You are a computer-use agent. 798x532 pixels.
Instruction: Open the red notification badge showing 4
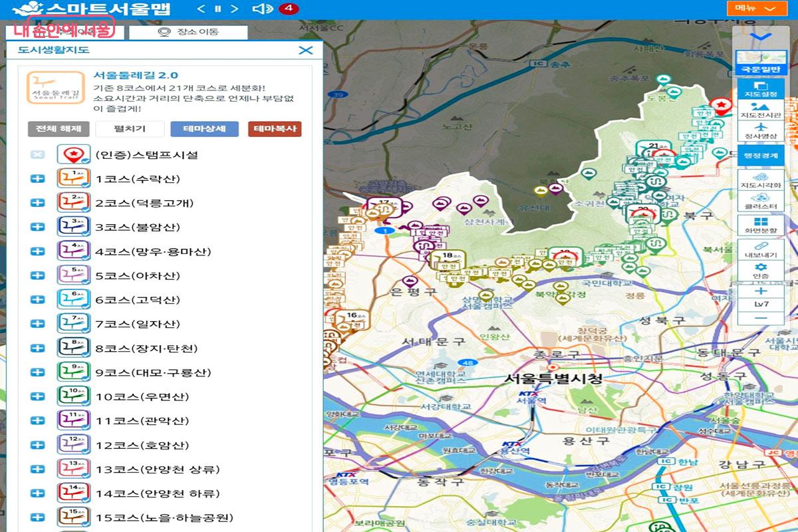click(289, 9)
